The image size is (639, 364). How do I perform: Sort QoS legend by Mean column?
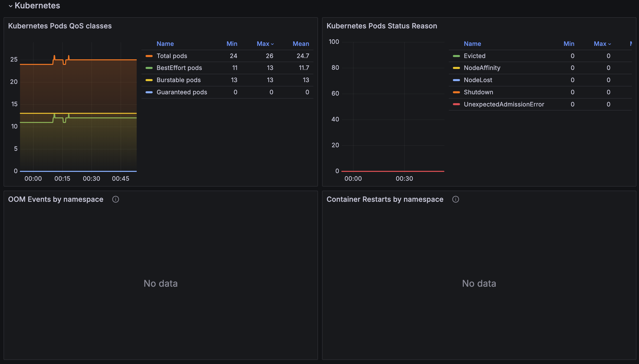301,44
